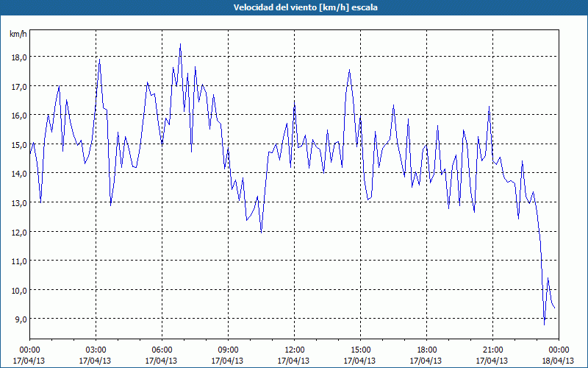Select the 14,0 y-axis value
The height and width of the screenshot is (368, 588).
tap(19, 174)
